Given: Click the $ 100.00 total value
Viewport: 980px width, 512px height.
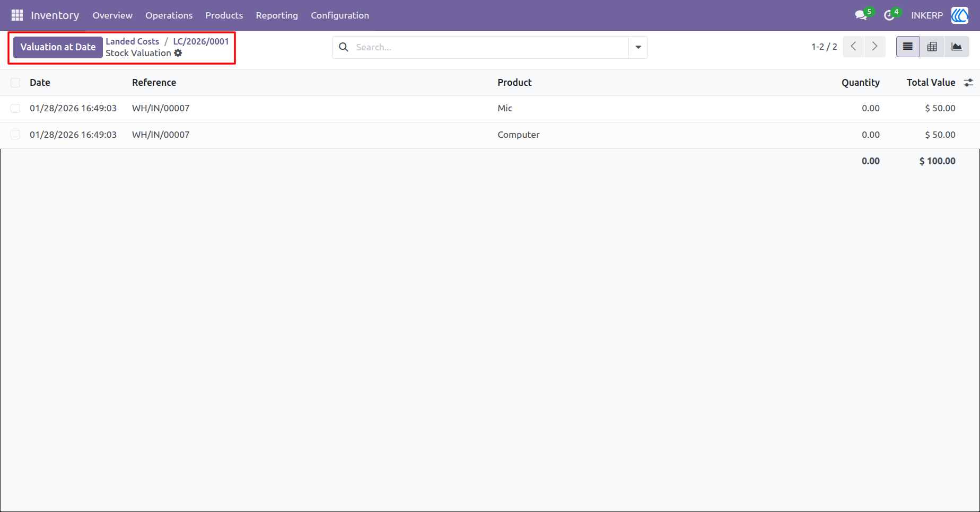Looking at the screenshot, I should pyautogui.click(x=937, y=161).
